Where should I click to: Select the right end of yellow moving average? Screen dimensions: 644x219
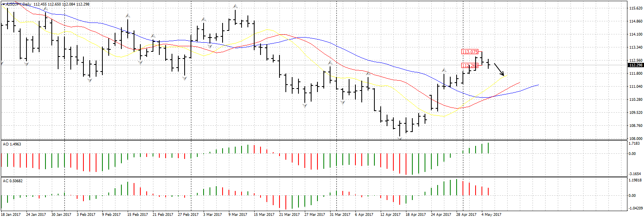click(507, 75)
